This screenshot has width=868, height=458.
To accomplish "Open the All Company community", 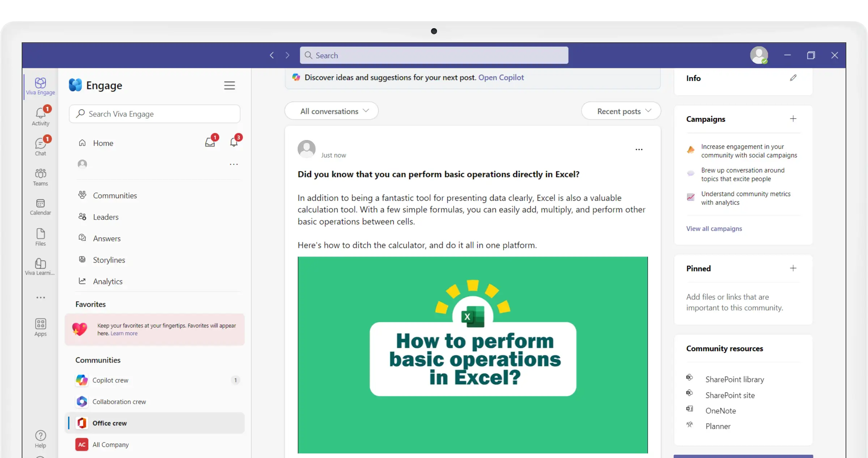I will [155, 445].
